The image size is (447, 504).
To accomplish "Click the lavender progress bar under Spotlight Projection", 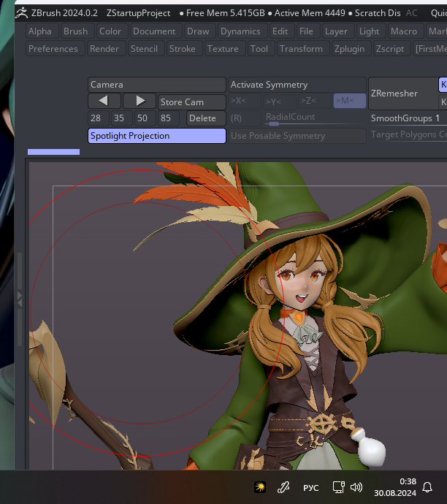I will click(53, 152).
